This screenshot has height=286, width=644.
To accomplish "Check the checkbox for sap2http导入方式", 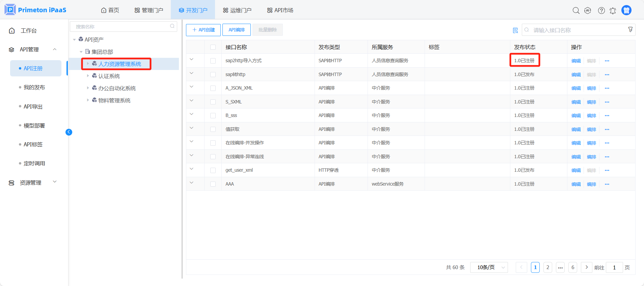I will [213, 61].
